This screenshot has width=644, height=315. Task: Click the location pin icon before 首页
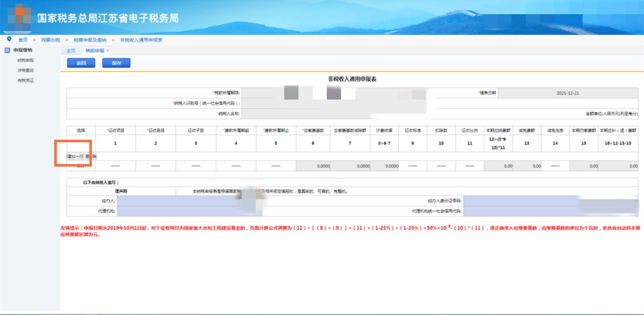pos(8,39)
